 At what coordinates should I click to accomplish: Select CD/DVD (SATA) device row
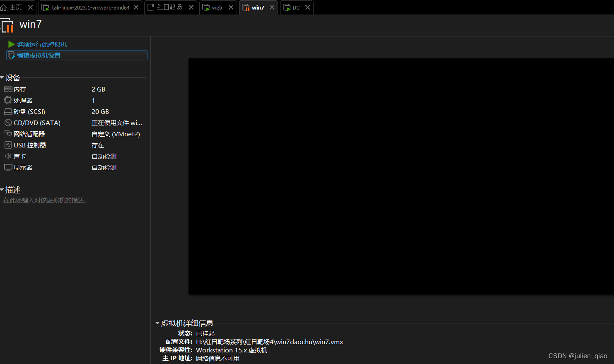75,123
